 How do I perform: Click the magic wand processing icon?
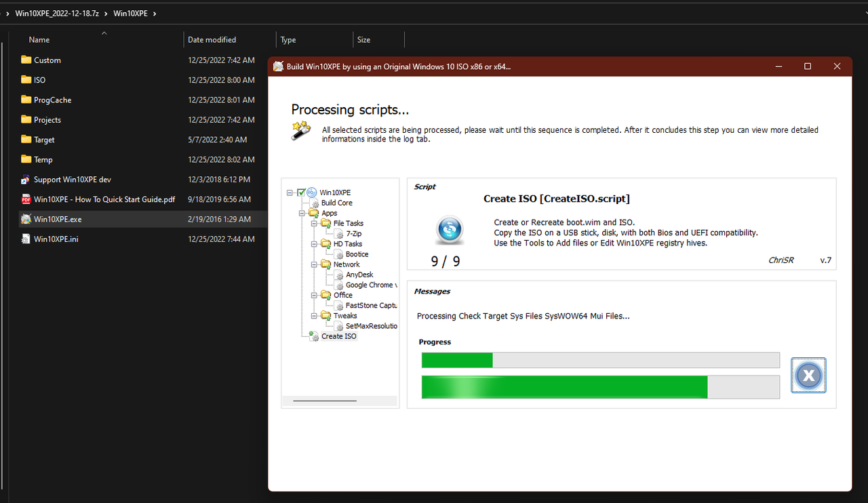(x=300, y=130)
